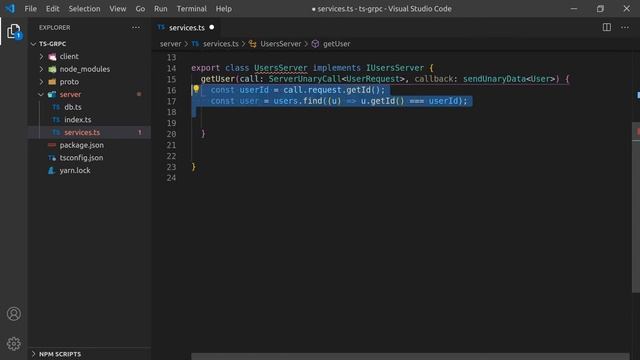Click ServerUnaryCall type on line 15
The width and height of the screenshot is (640, 360).
(304, 79)
